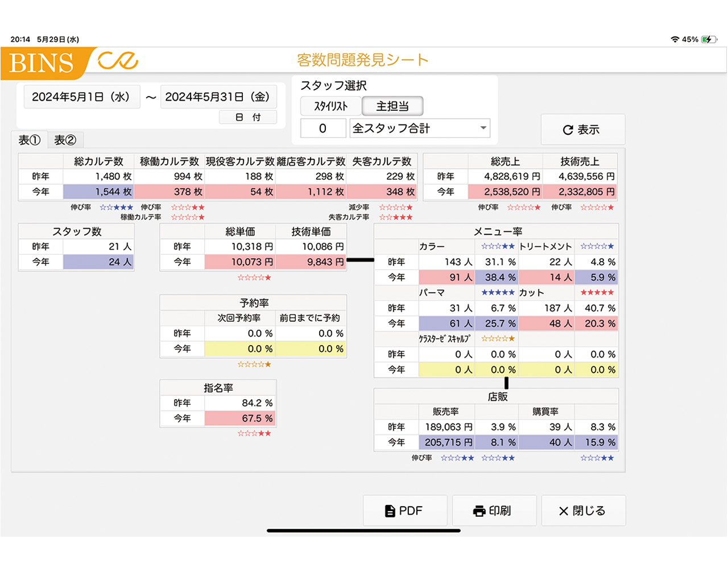Click the 客数問題発見シート page title

[x=362, y=60]
